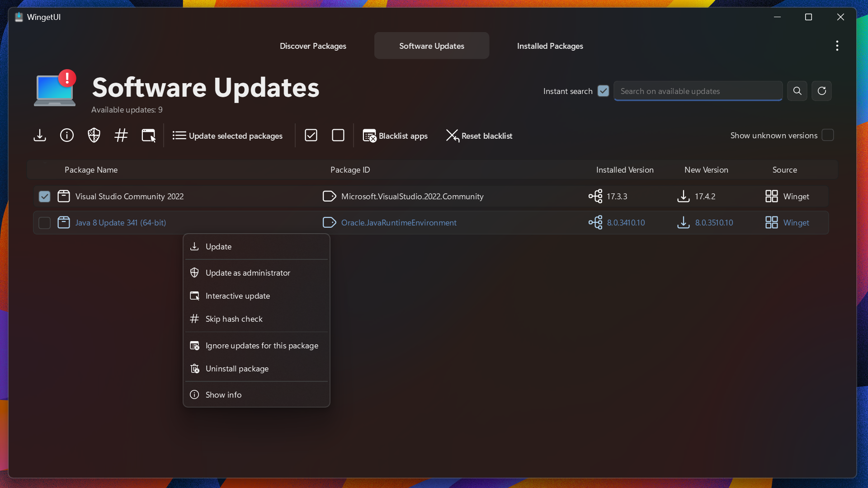The width and height of the screenshot is (868, 488).
Task: Check the Java 8 Update 341 row
Action: 44,222
